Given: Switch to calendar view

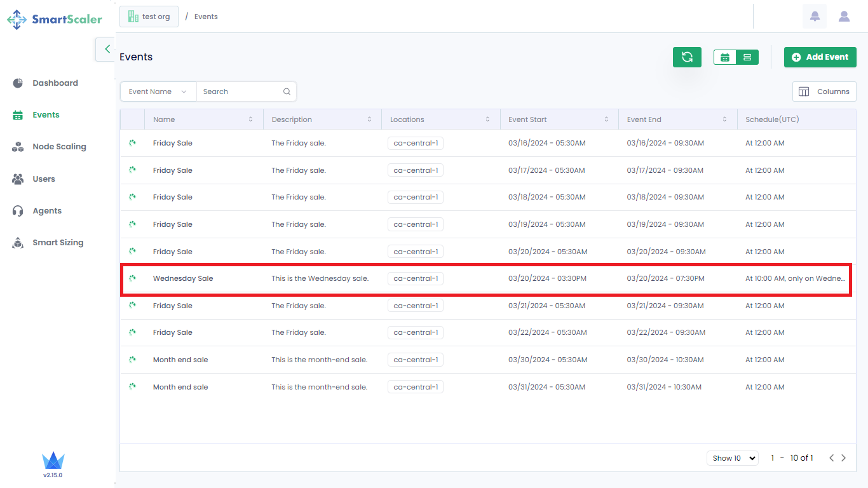Looking at the screenshot, I should (x=725, y=57).
